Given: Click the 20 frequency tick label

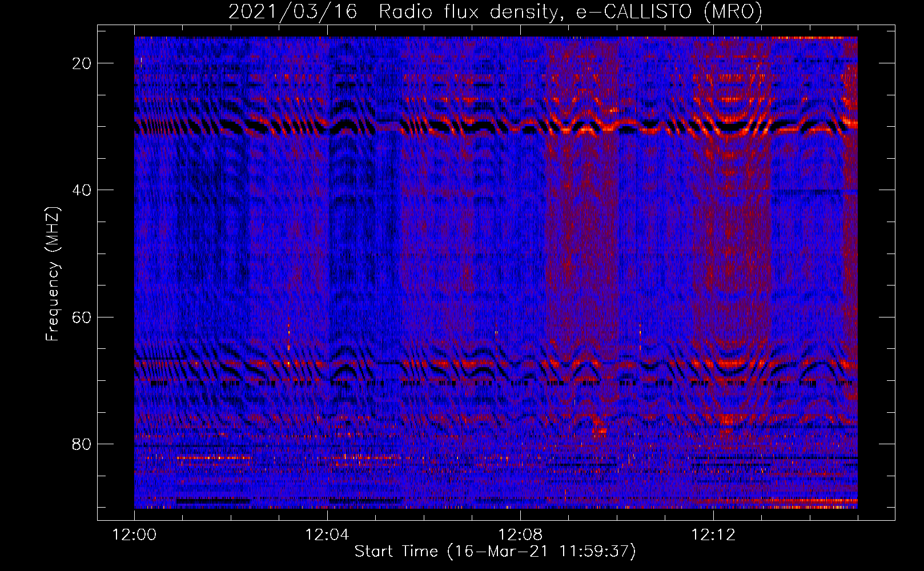Looking at the screenshot, I should point(82,63).
